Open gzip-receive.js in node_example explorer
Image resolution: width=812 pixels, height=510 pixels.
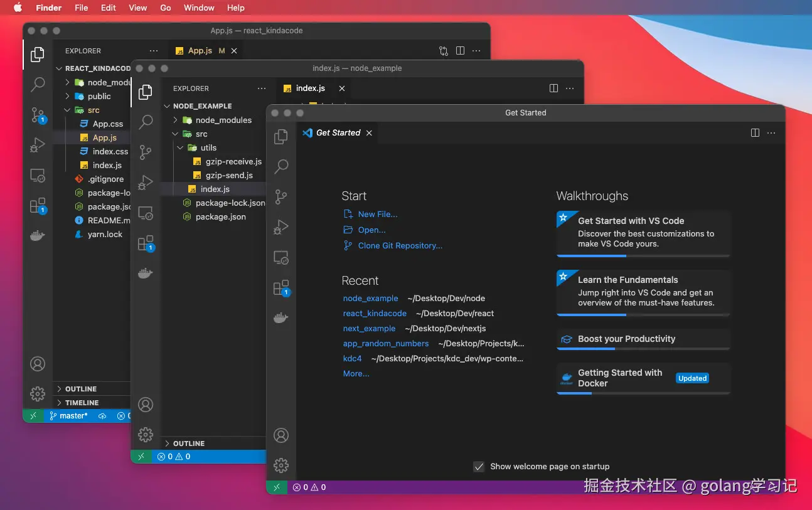(x=233, y=161)
